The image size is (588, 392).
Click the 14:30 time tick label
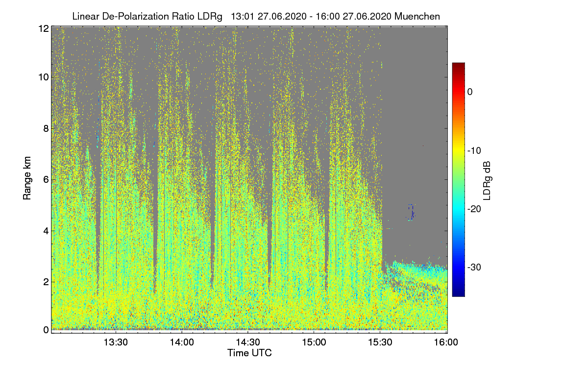[x=248, y=343]
